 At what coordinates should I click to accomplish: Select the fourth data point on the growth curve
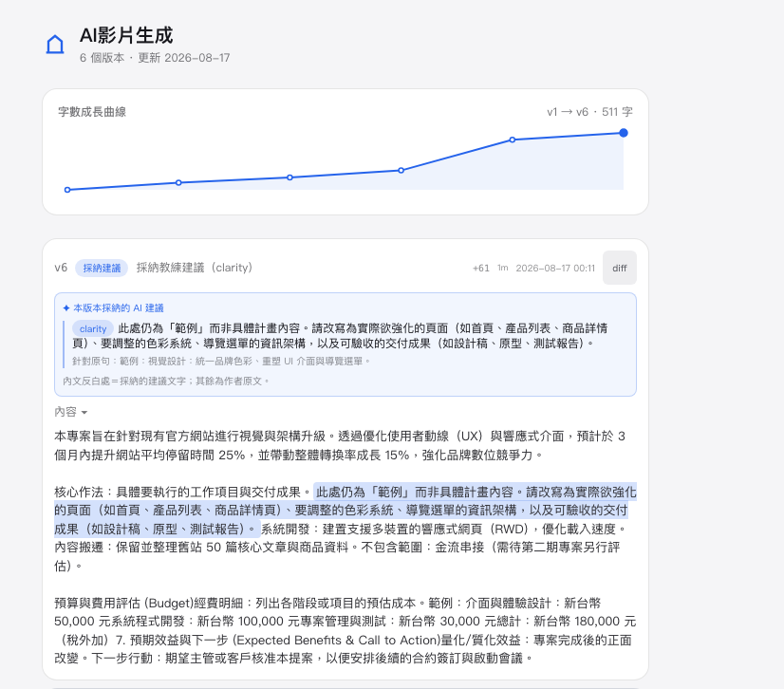(x=401, y=171)
